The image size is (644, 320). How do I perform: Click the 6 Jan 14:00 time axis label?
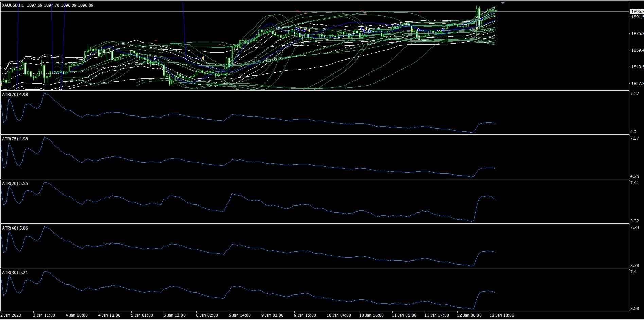240,315
